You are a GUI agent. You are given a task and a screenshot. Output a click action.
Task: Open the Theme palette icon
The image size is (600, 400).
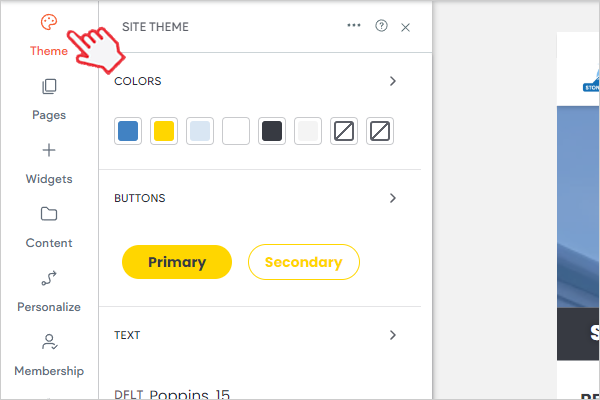click(48, 24)
